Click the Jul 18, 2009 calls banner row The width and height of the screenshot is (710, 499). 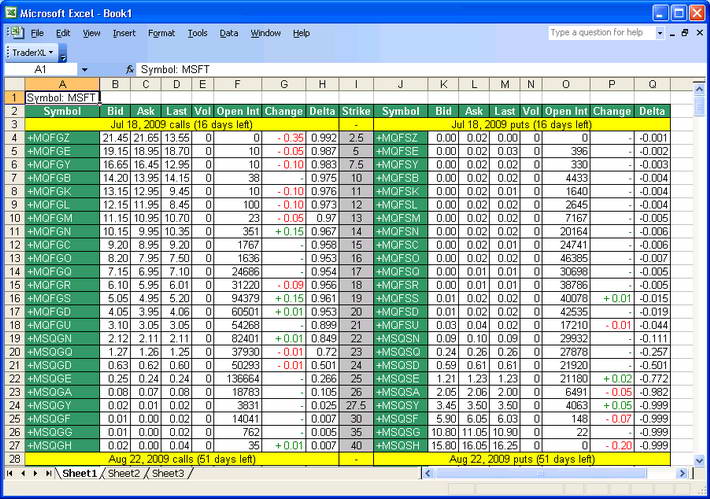[182, 125]
